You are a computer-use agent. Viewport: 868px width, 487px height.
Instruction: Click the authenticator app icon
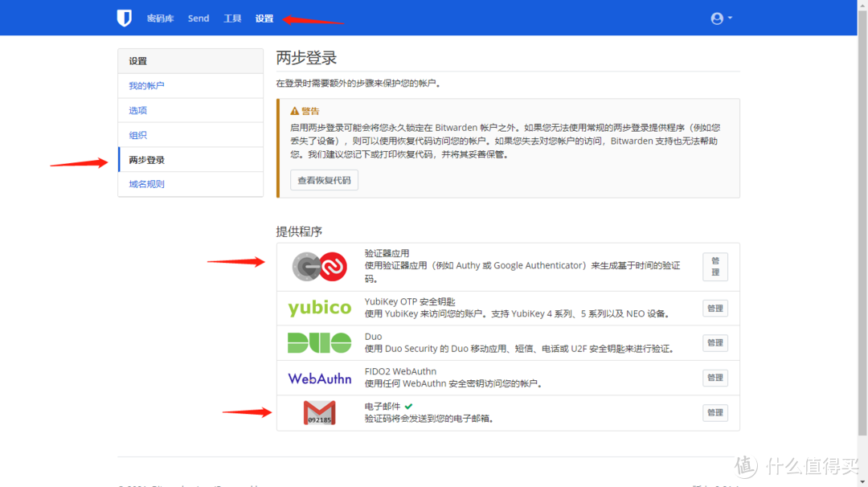pos(319,266)
